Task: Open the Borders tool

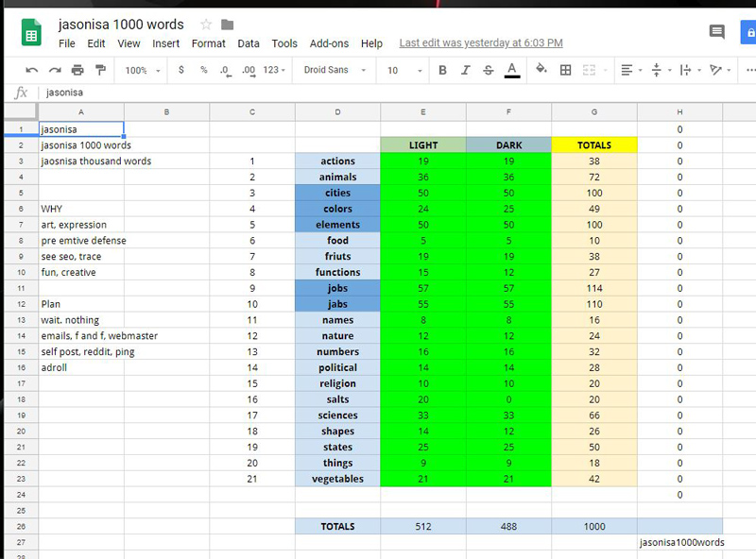Action: [x=565, y=71]
